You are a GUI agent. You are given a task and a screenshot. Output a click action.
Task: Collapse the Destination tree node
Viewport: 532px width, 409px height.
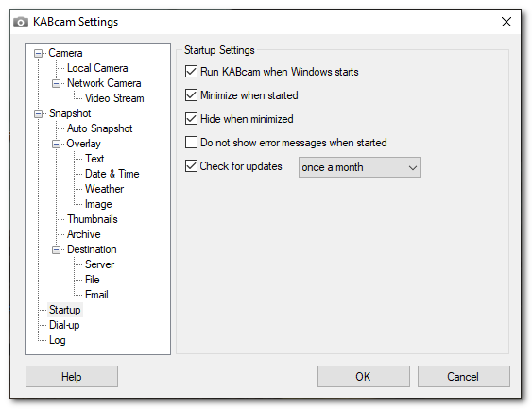coord(57,249)
